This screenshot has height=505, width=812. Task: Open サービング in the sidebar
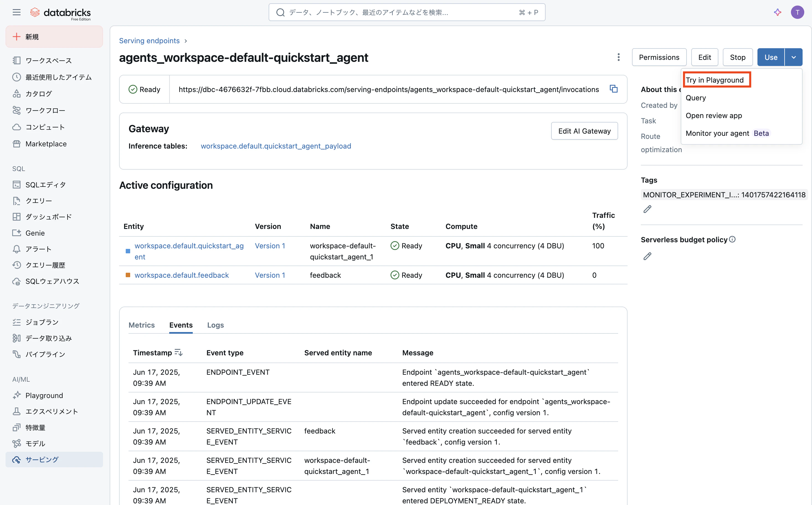pyautogui.click(x=54, y=460)
